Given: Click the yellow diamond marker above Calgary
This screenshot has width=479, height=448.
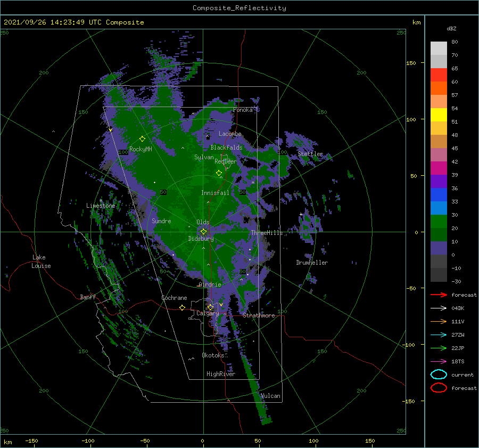Looking at the screenshot, I should (210, 307).
